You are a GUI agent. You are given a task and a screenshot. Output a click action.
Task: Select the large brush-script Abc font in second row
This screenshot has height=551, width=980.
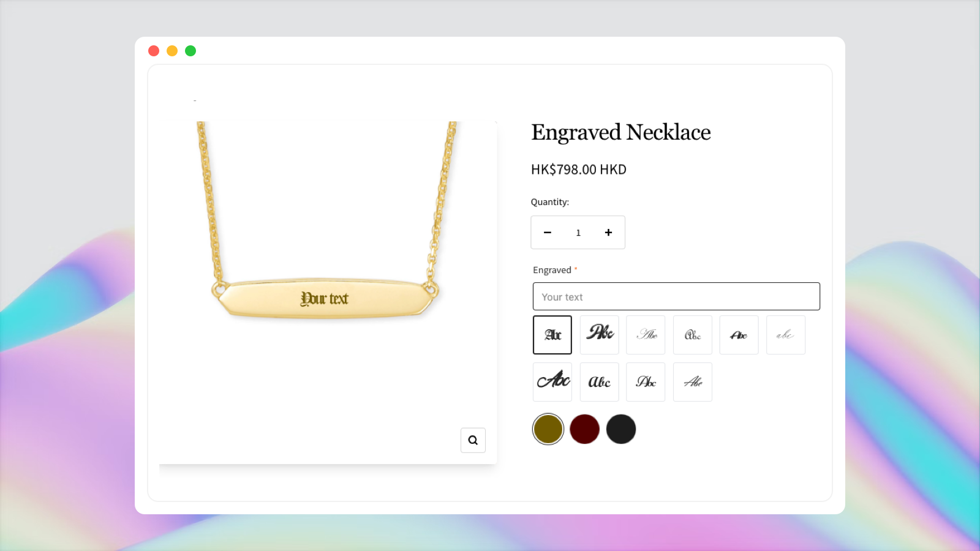point(552,382)
